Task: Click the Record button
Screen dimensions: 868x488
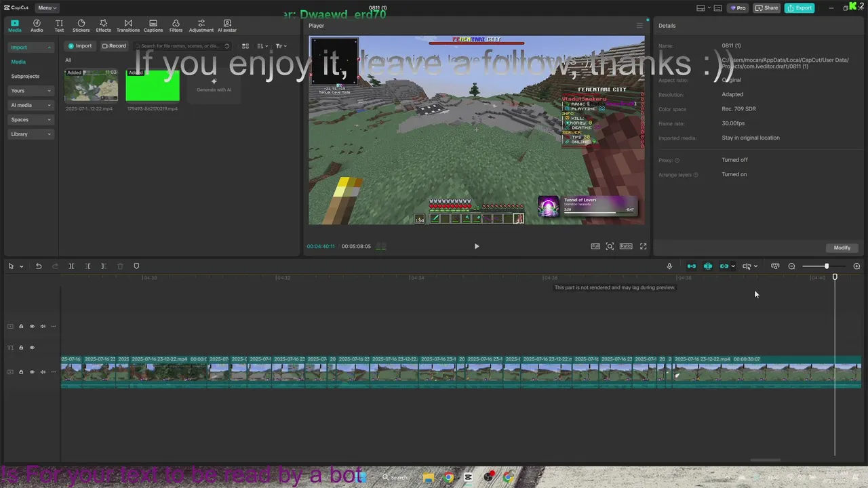Action: tap(114, 46)
